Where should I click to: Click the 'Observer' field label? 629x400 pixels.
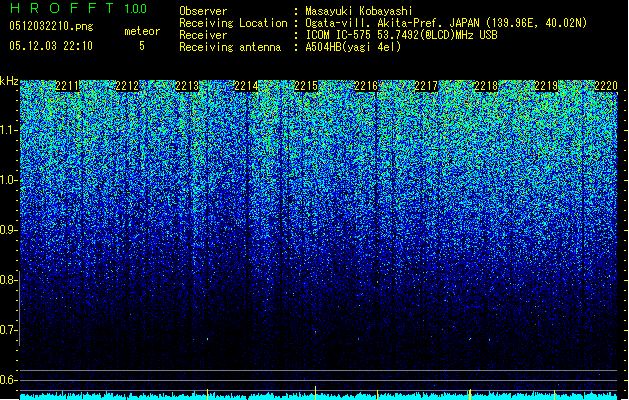(x=203, y=11)
